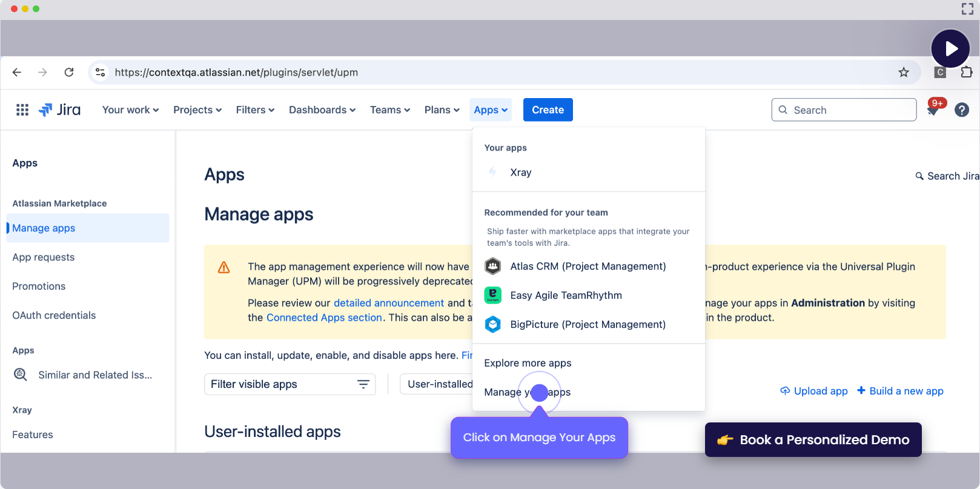This screenshot has width=980, height=489.
Task: Open the Jira app switcher grid icon
Action: 22,110
